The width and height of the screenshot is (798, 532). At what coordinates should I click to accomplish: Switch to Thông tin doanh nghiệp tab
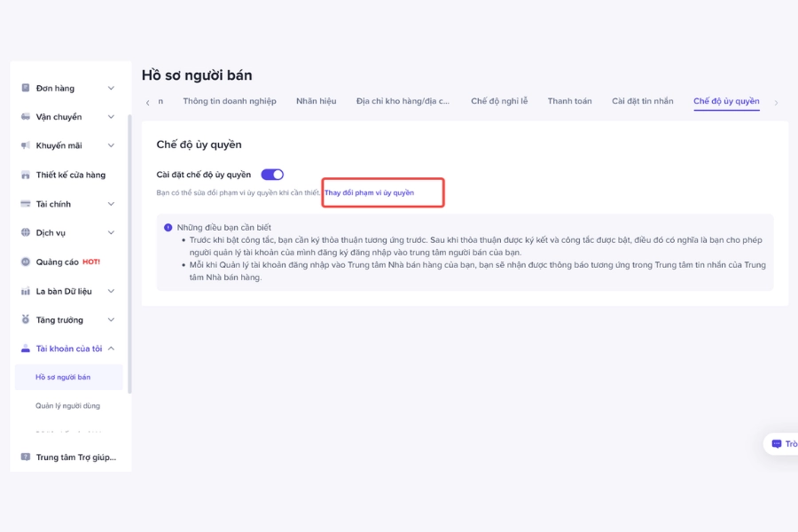[x=230, y=101]
